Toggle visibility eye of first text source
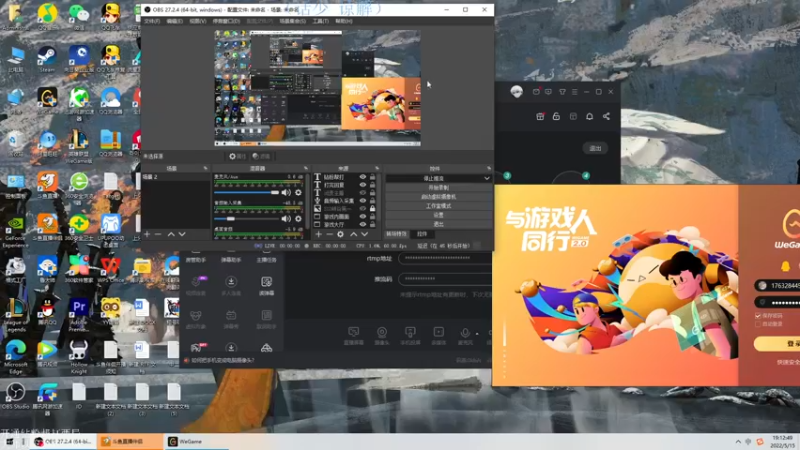This screenshot has height=450, width=800. 363,177
